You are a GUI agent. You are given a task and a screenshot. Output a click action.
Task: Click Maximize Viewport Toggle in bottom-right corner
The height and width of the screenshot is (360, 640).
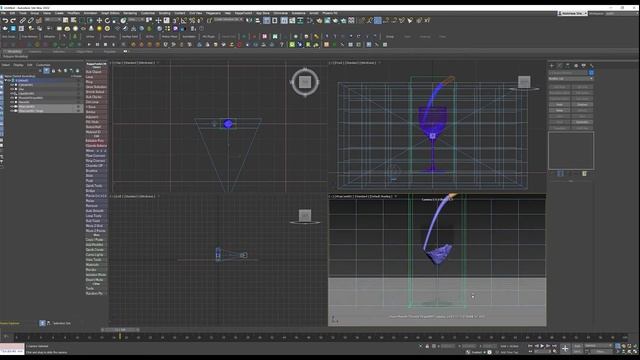point(636,352)
